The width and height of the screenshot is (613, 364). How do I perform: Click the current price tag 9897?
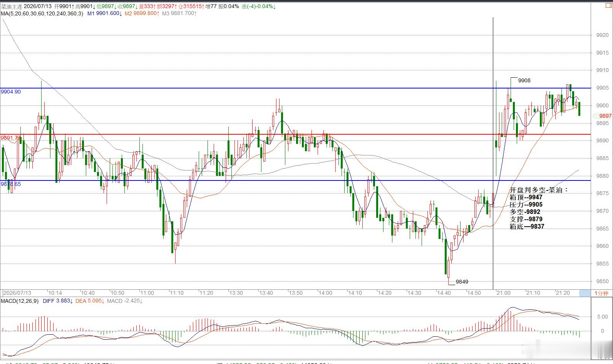(x=605, y=116)
